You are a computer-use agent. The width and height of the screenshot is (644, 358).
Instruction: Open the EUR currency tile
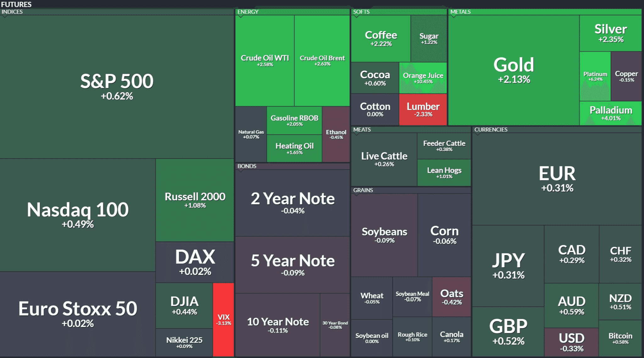557,178
